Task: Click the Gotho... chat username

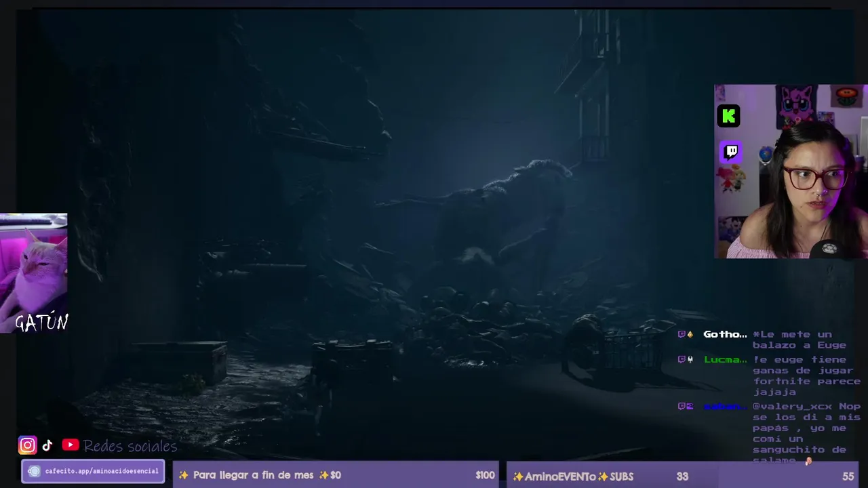Action: (725, 334)
